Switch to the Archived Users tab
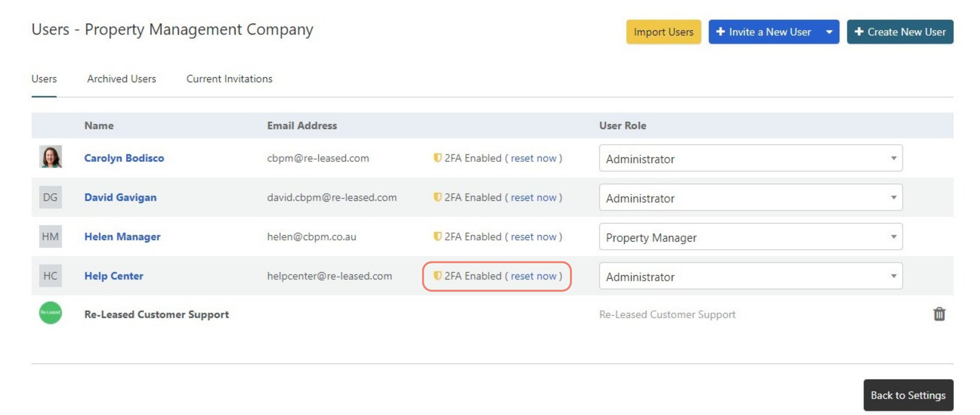Screen dimensions: 980x415 121,79
